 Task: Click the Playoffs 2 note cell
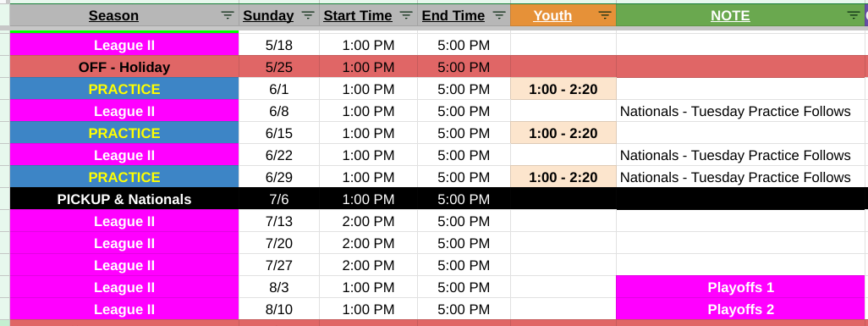tap(741, 309)
